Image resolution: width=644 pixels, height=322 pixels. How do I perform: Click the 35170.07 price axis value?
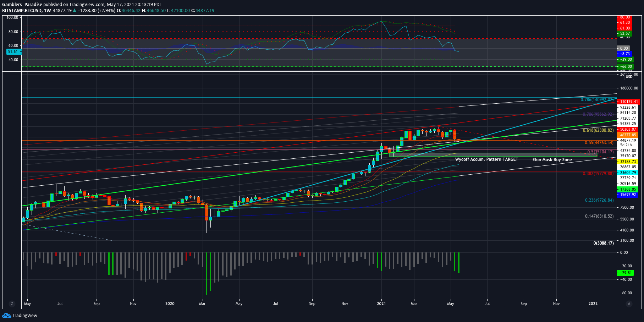628,156
